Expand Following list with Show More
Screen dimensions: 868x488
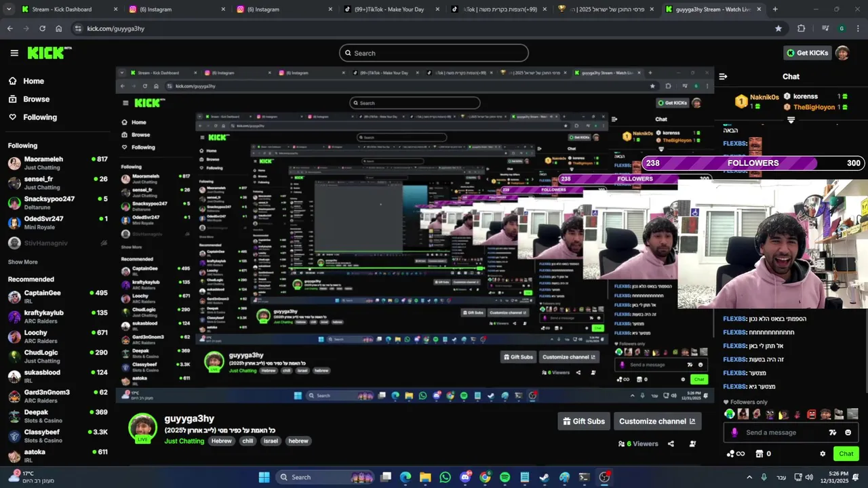[22, 262]
